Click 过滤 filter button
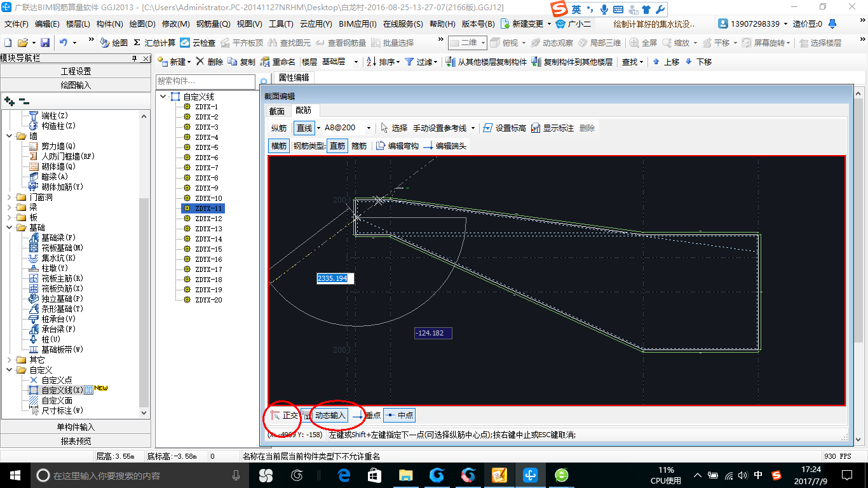868x488 pixels. (x=422, y=62)
